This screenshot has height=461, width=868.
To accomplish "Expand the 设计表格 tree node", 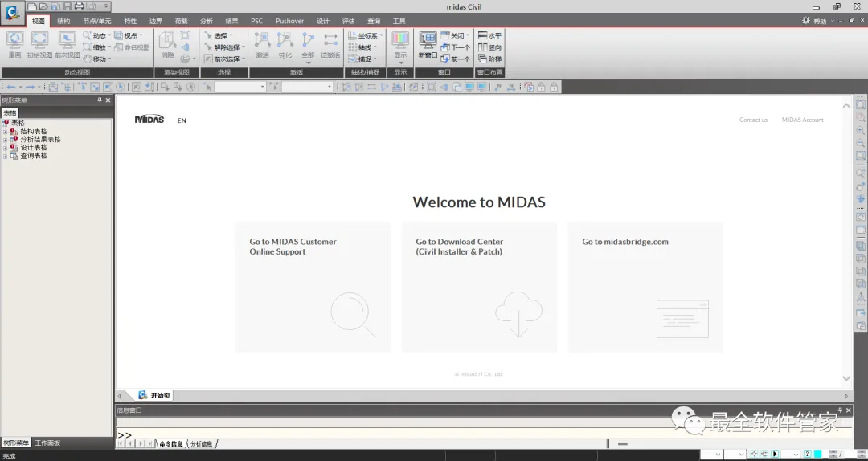I will 5,149.
